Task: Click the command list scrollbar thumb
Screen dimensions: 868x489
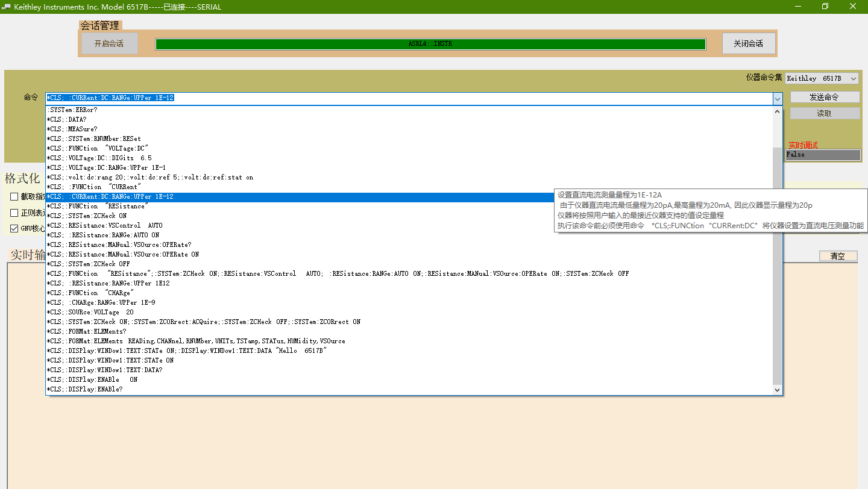Action: [x=778, y=265]
